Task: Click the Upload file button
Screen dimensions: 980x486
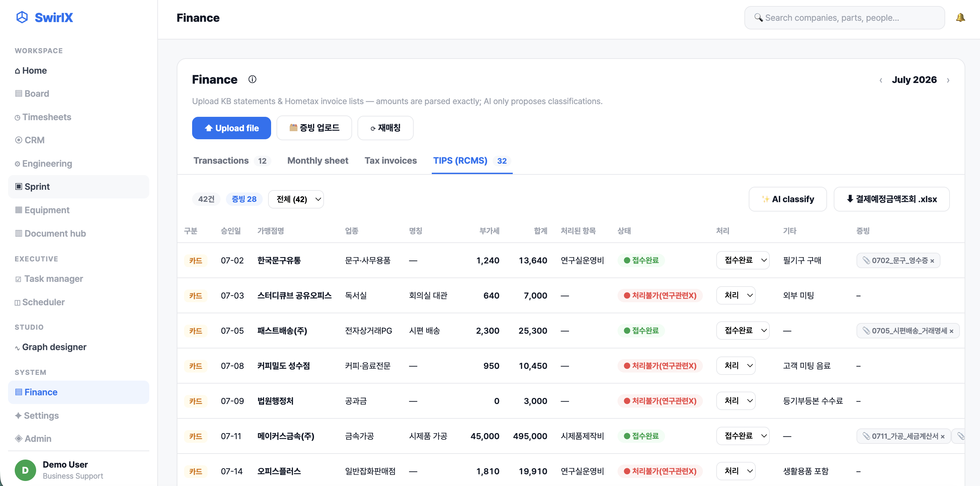Action: click(231, 128)
